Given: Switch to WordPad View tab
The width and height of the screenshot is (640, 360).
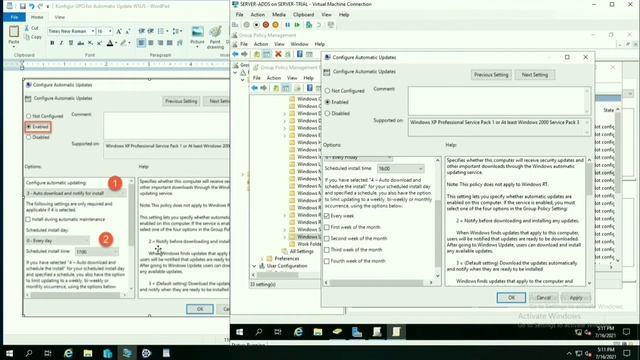Looking at the screenshot, I should (x=60, y=17).
